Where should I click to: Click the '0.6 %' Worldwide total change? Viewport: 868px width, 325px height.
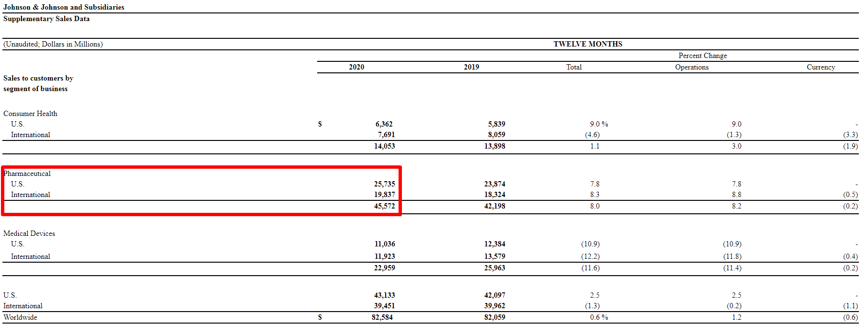[x=599, y=317]
